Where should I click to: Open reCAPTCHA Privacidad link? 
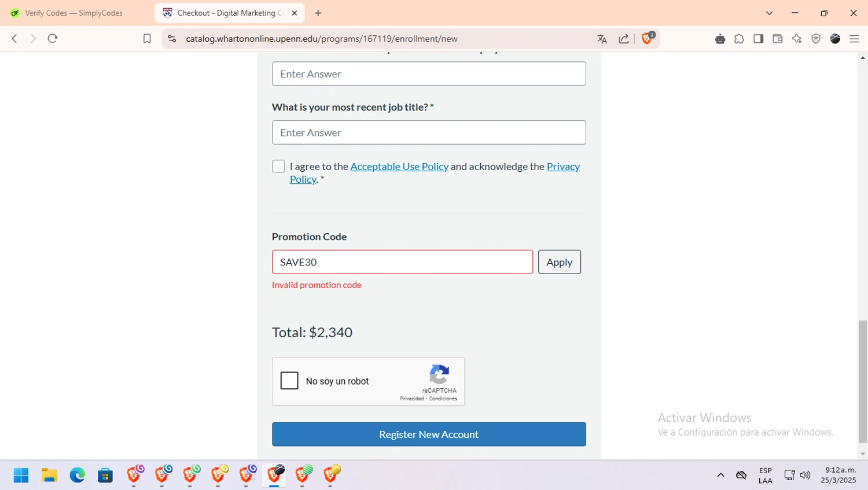pos(412,399)
